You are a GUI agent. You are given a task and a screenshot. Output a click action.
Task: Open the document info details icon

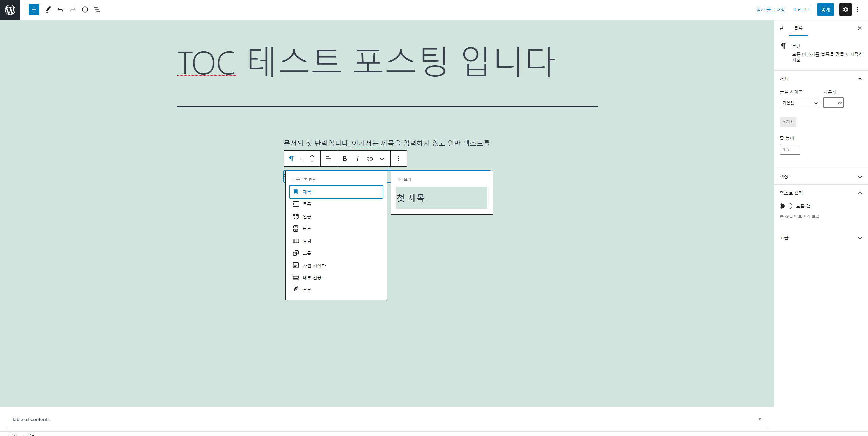tap(85, 10)
